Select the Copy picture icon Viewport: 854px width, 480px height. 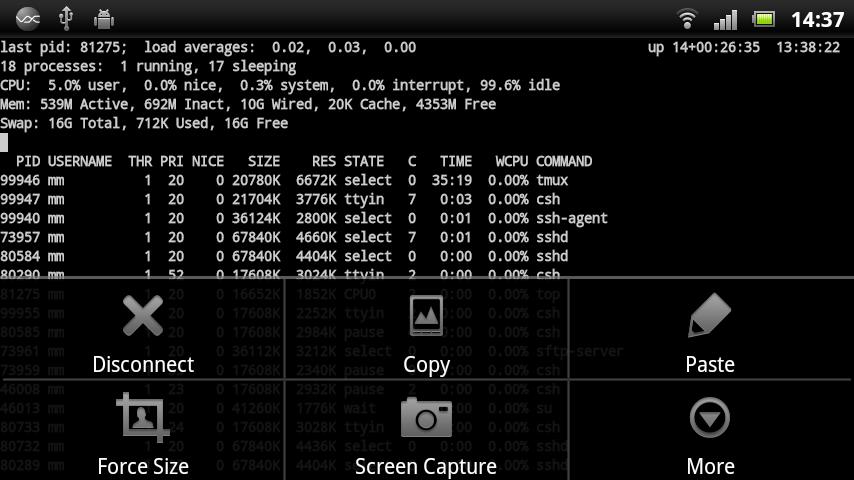pyautogui.click(x=426, y=315)
